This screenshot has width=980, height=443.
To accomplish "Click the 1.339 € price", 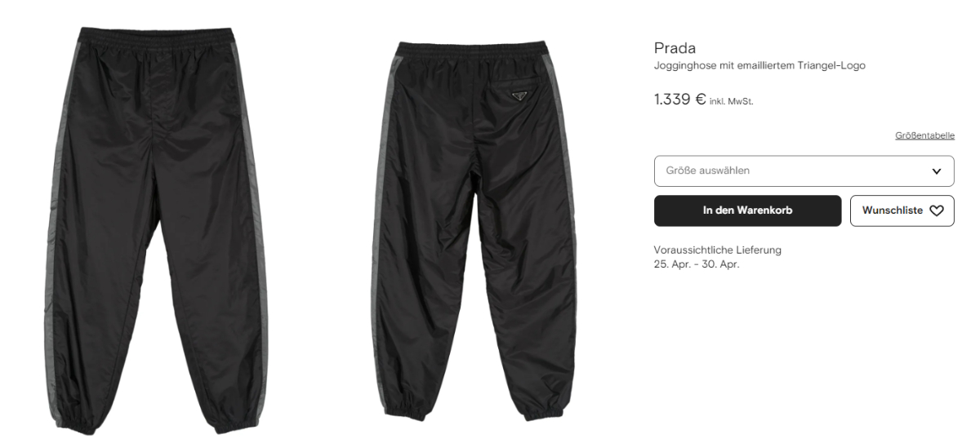I will click(679, 100).
